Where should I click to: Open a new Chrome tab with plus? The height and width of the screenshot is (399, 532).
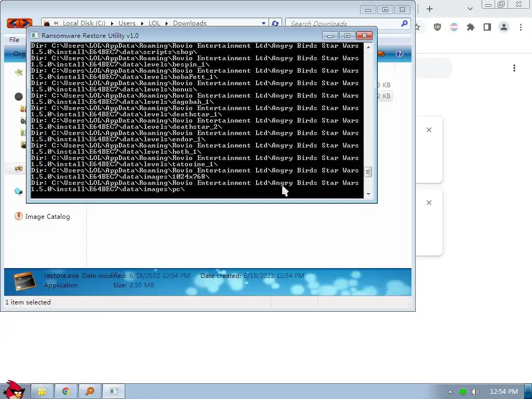[430, 9]
